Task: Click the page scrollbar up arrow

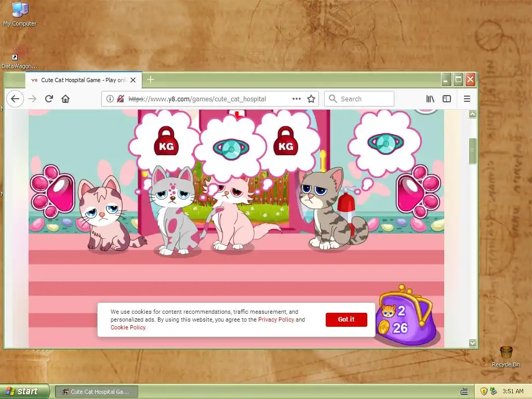Action: pyautogui.click(x=472, y=114)
